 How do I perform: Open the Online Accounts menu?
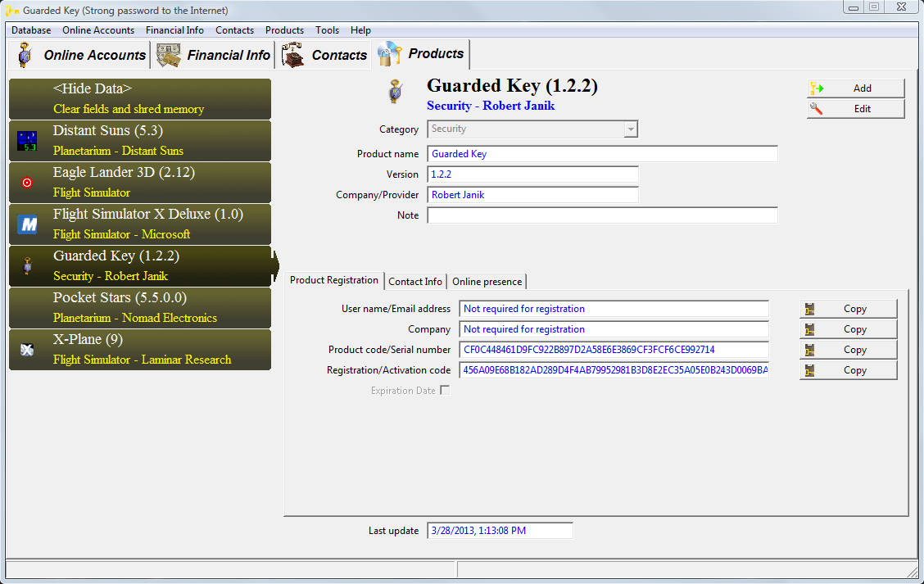click(98, 30)
